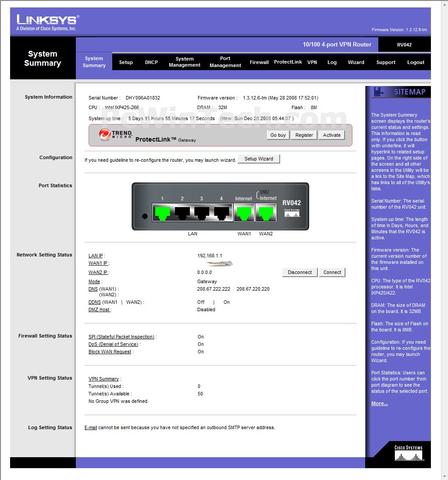
Task: Open the System Summary tab
Action: point(94,62)
